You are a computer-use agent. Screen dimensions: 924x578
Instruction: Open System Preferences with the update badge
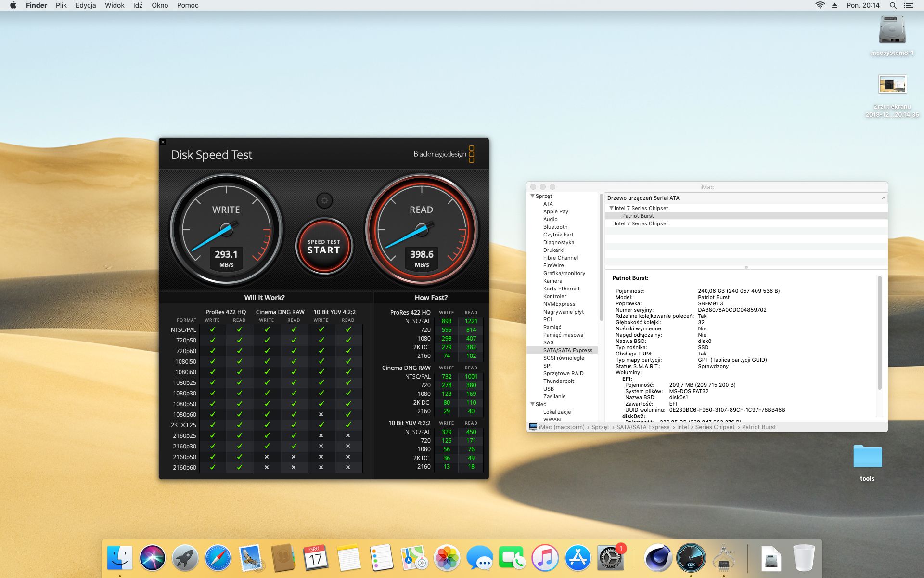click(610, 558)
